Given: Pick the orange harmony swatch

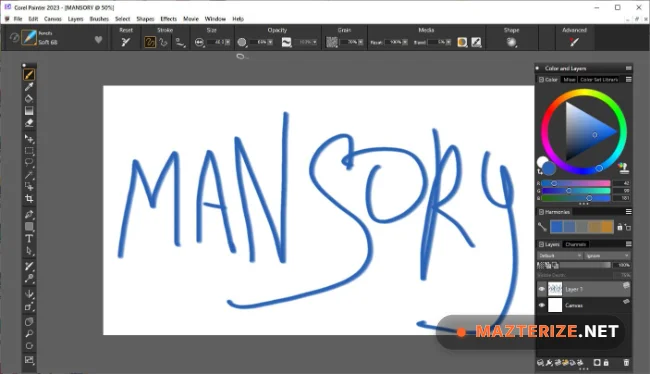Looking at the screenshot, I should click(607, 227).
